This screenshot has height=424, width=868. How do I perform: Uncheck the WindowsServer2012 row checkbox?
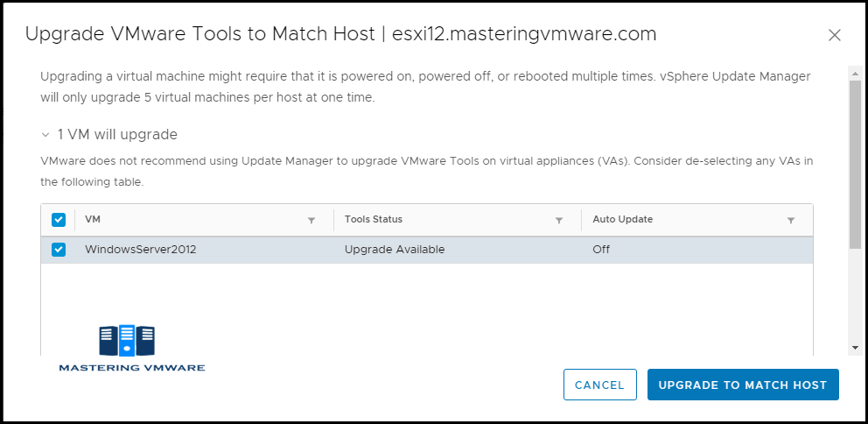(x=58, y=250)
